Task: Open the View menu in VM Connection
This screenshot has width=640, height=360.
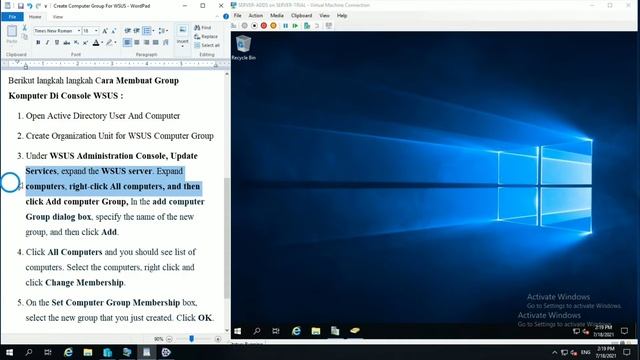Action: point(324,16)
